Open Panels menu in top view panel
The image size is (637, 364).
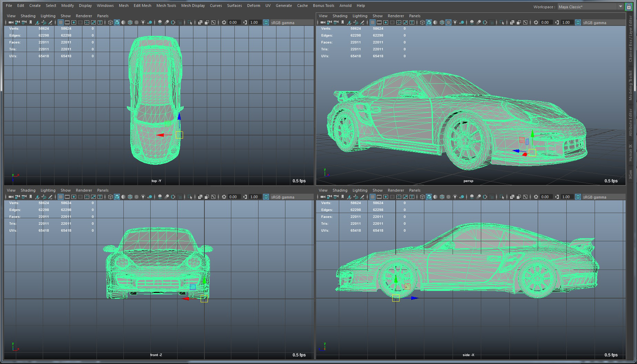(103, 16)
